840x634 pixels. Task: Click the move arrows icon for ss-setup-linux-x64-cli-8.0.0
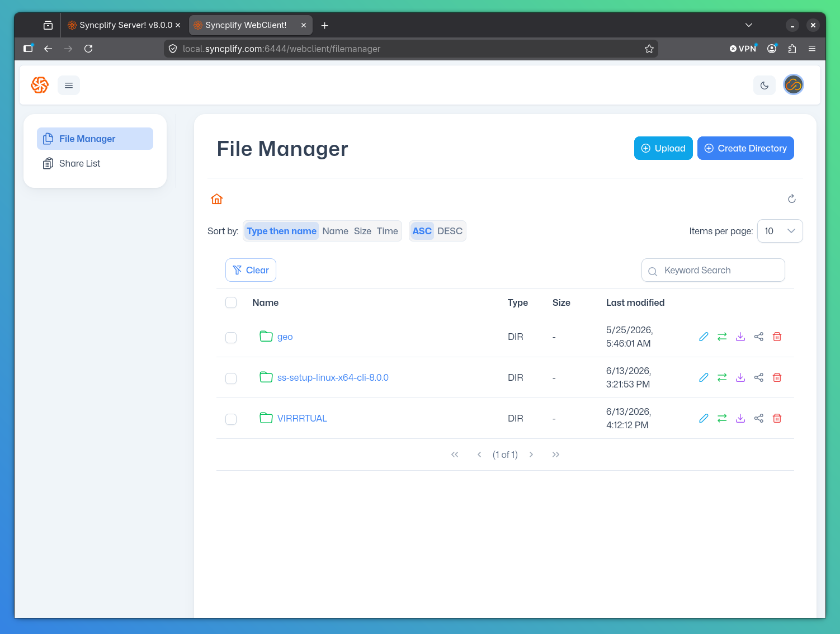[722, 377]
